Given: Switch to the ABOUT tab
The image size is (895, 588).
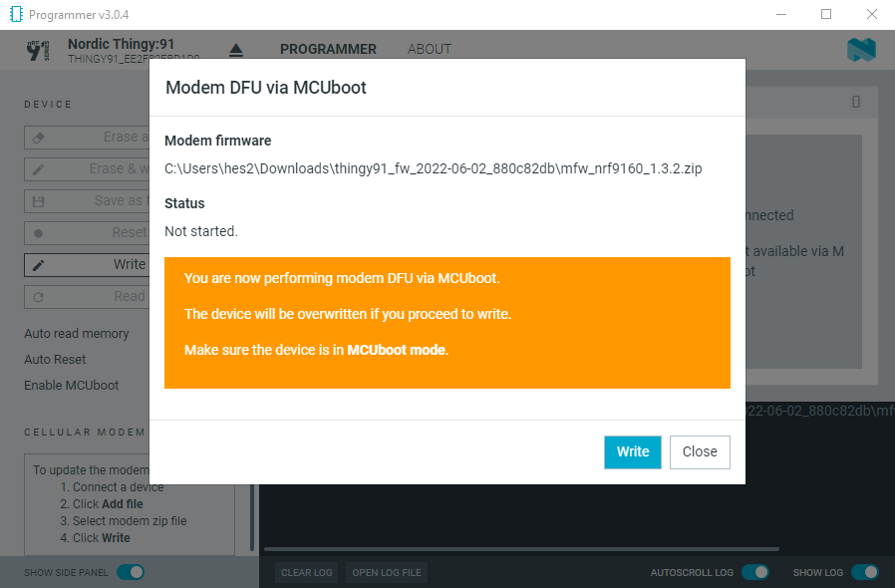Looking at the screenshot, I should tap(430, 49).
